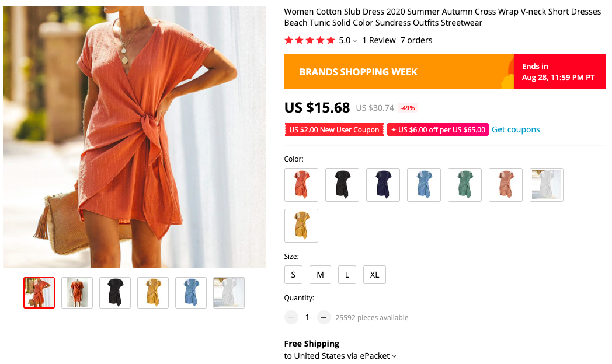Click the 7 orders count
The width and height of the screenshot is (612, 364).
pyautogui.click(x=416, y=40)
